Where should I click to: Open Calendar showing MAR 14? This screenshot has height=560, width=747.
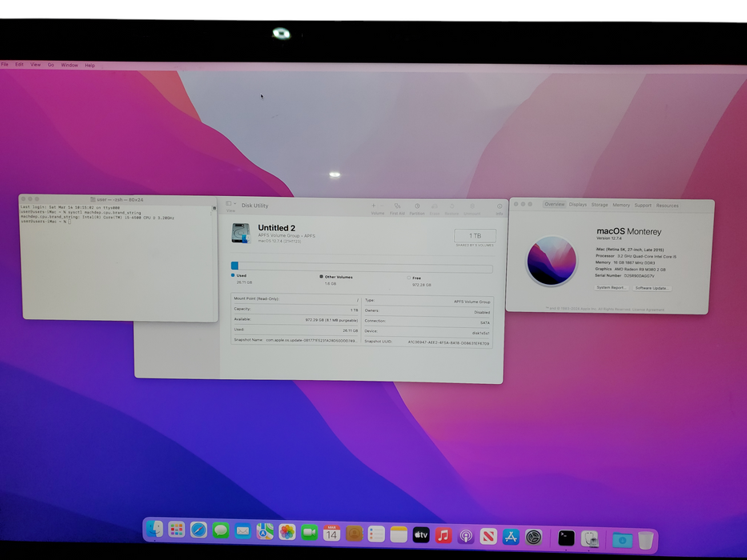tap(331, 533)
